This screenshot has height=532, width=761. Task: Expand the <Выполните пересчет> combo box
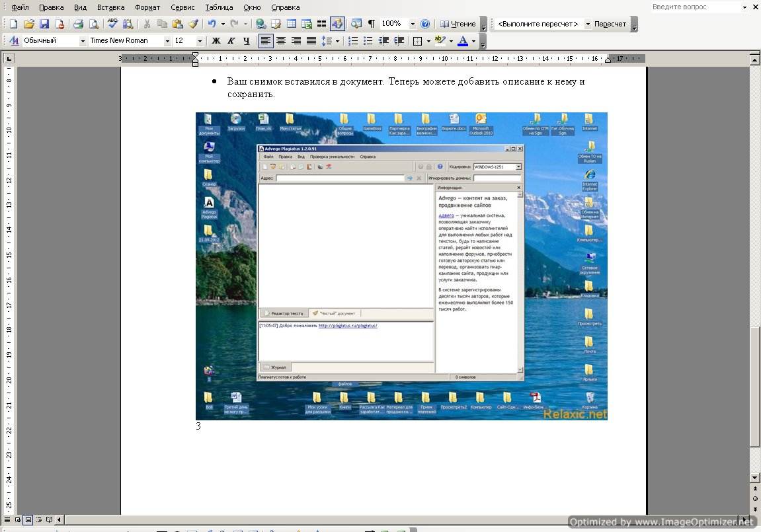pyautogui.click(x=588, y=24)
